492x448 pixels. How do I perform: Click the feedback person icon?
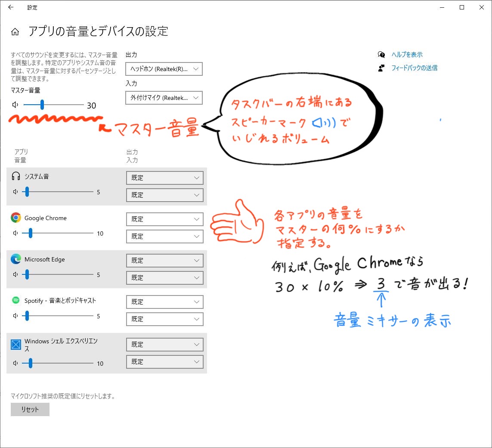[x=381, y=68]
